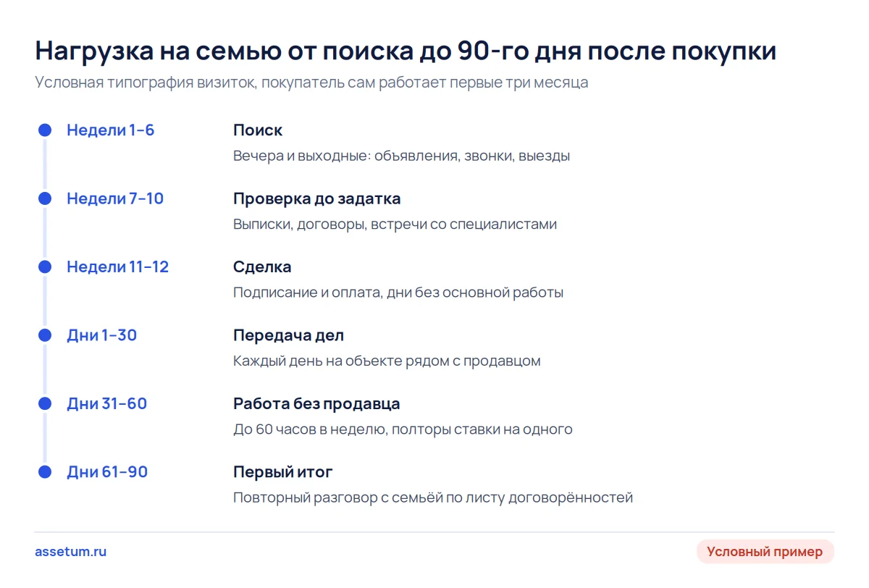This screenshot has width=869, height=588.
Task: Select the Недели 1–6 label
Action: click(111, 130)
